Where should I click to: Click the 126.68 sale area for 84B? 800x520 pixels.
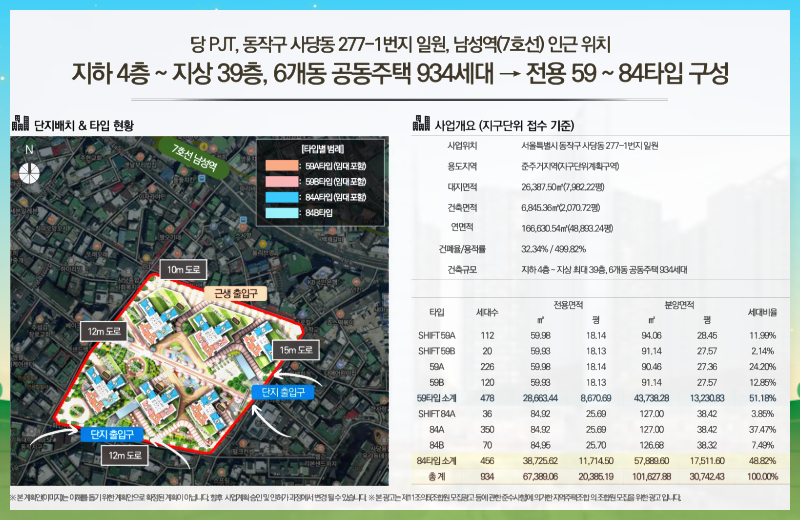click(652, 445)
